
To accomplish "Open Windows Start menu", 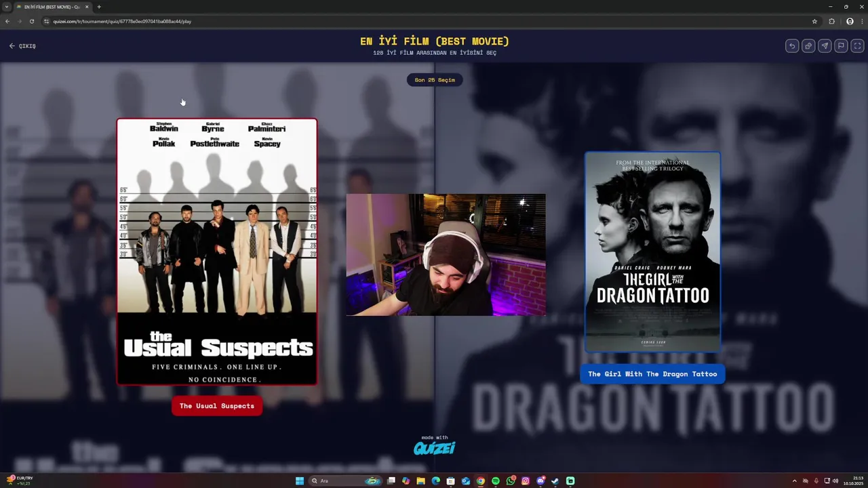I will point(299,481).
